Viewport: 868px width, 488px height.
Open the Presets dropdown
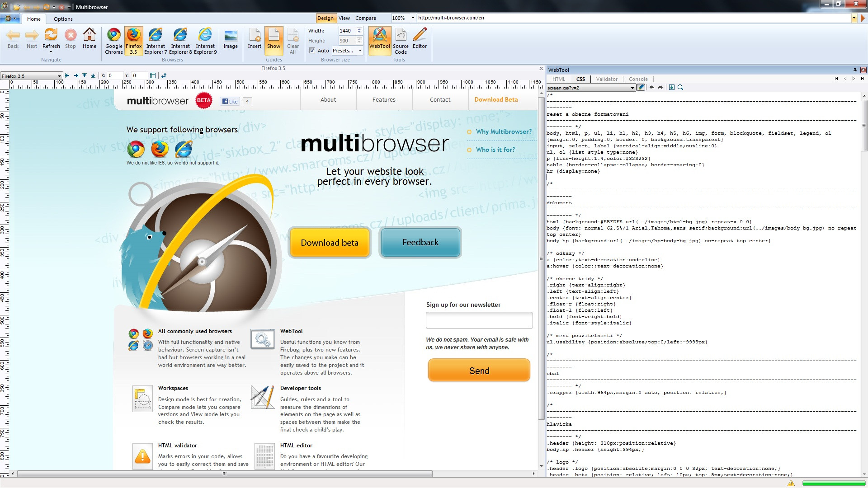click(x=347, y=51)
